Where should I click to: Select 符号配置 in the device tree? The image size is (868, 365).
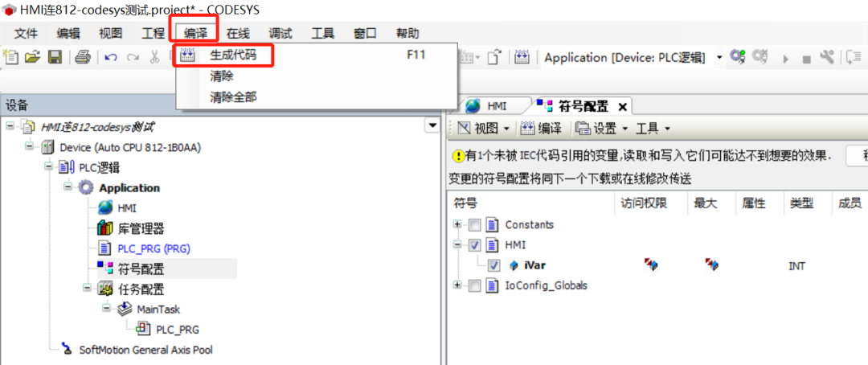(141, 269)
